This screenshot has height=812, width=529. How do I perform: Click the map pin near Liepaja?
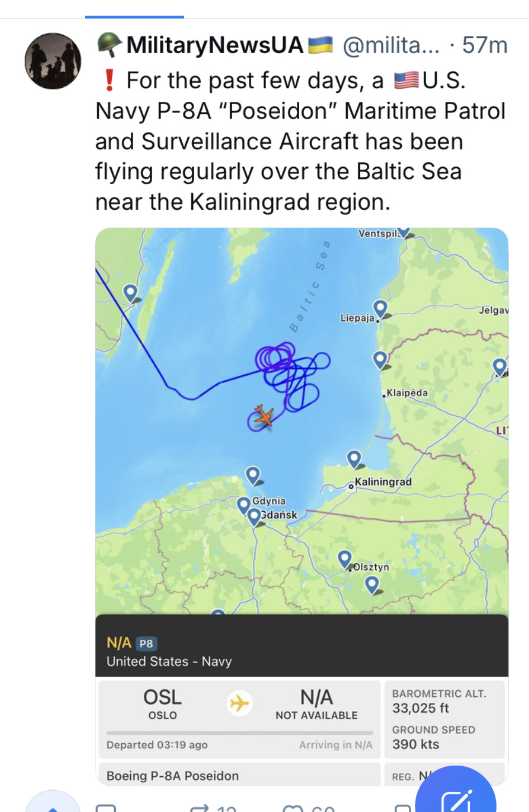[380, 308]
